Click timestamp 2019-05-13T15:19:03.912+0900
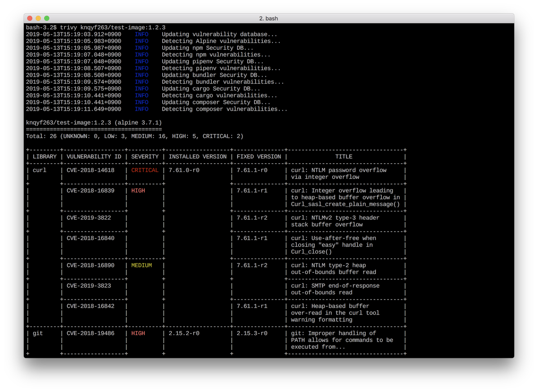Image resolution: width=538 pixels, height=392 pixels. tap(74, 34)
